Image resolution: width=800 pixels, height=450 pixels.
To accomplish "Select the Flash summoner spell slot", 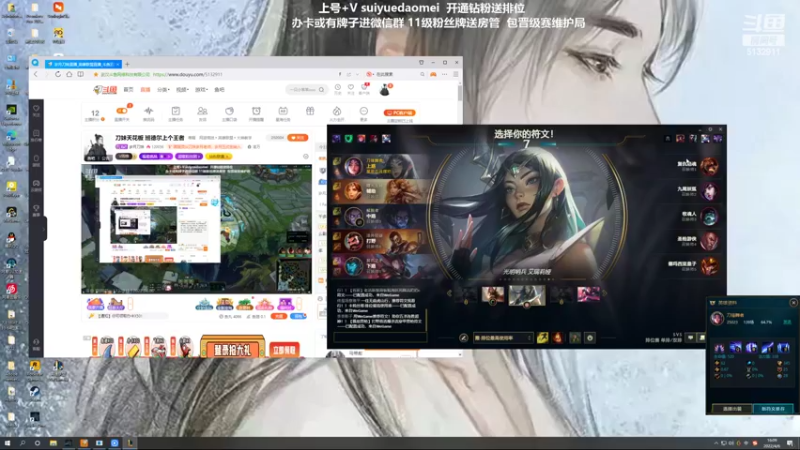I will tap(542, 337).
